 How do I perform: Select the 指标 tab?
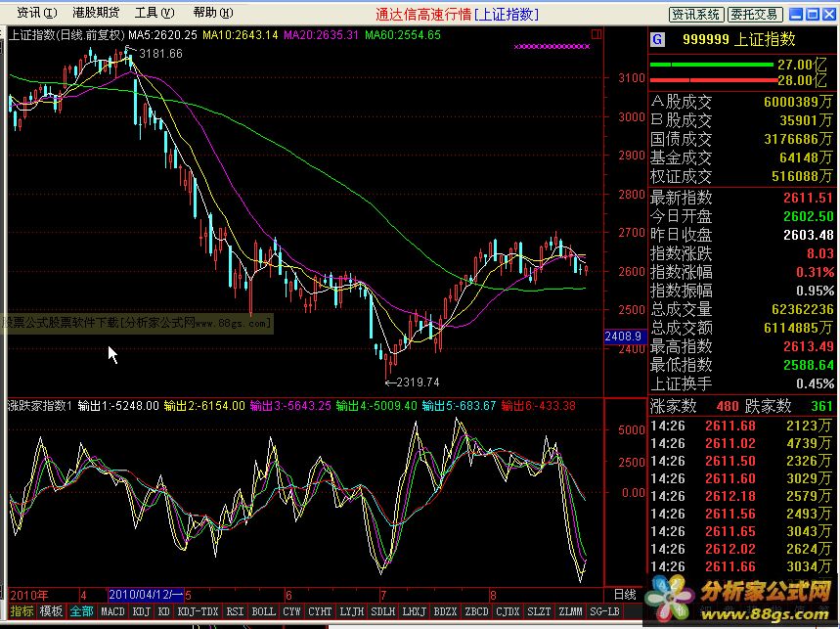22,610
